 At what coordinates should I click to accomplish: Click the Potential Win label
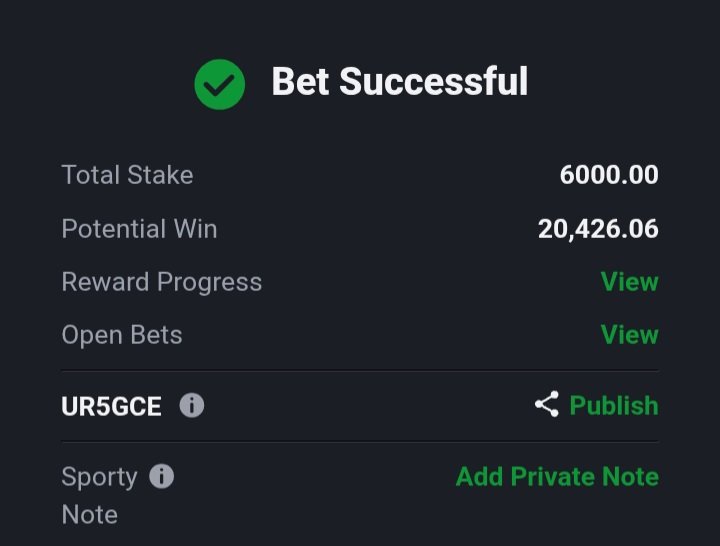[x=139, y=229]
